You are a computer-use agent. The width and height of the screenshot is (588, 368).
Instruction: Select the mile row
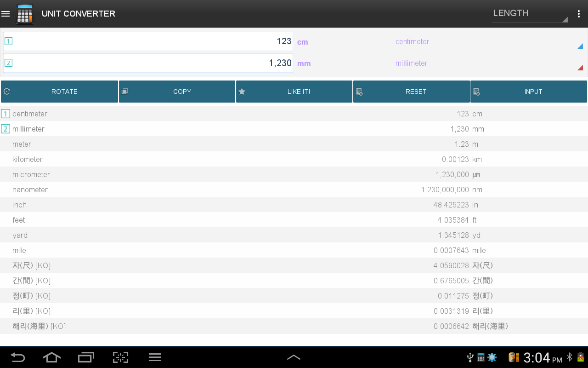[294, 250]
